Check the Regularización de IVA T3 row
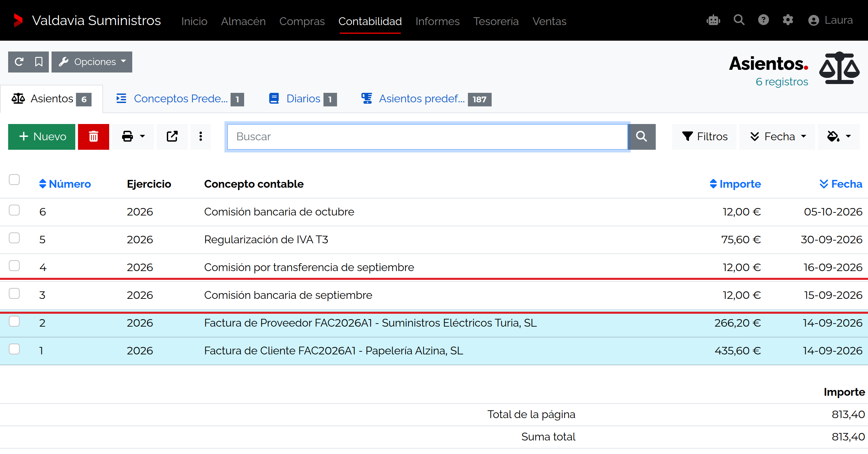Screen dimensions: 868x454 click(x=14, y=238)
